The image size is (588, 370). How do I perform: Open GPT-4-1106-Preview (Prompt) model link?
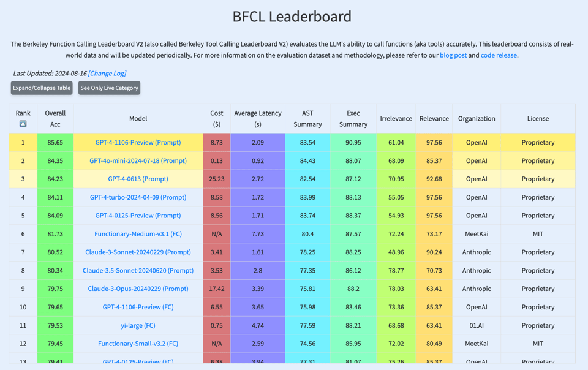click(138, 142)
